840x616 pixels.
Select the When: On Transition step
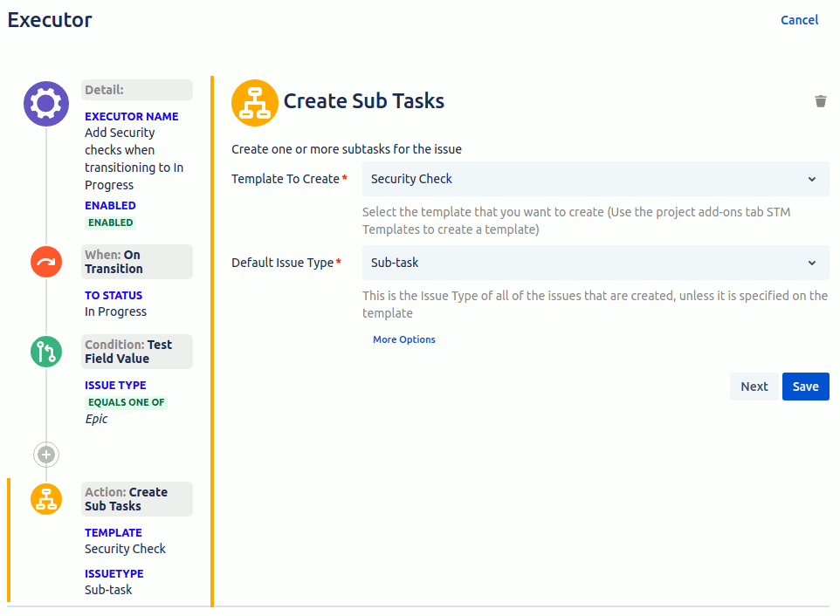pos(136,261)
